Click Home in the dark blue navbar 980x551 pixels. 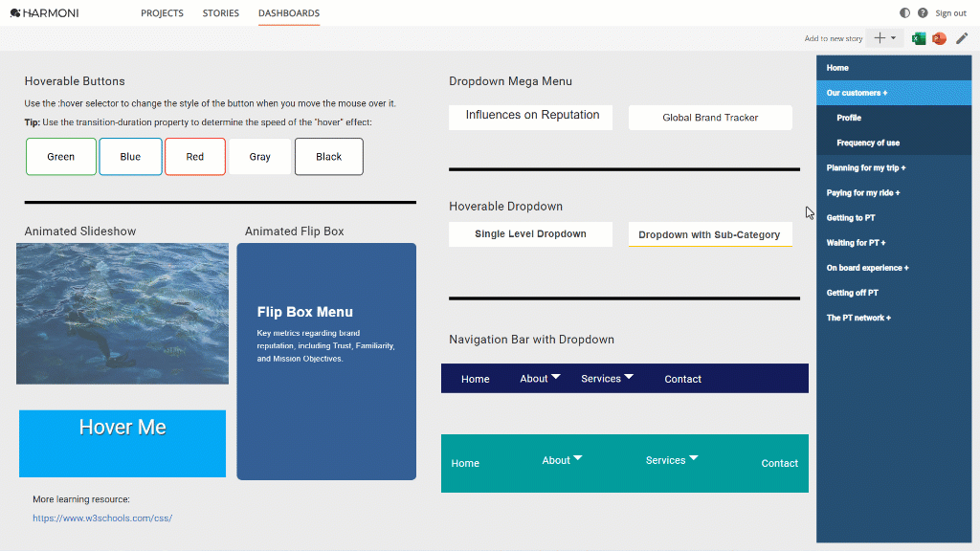pyautogui.click(x=475, y=379)
